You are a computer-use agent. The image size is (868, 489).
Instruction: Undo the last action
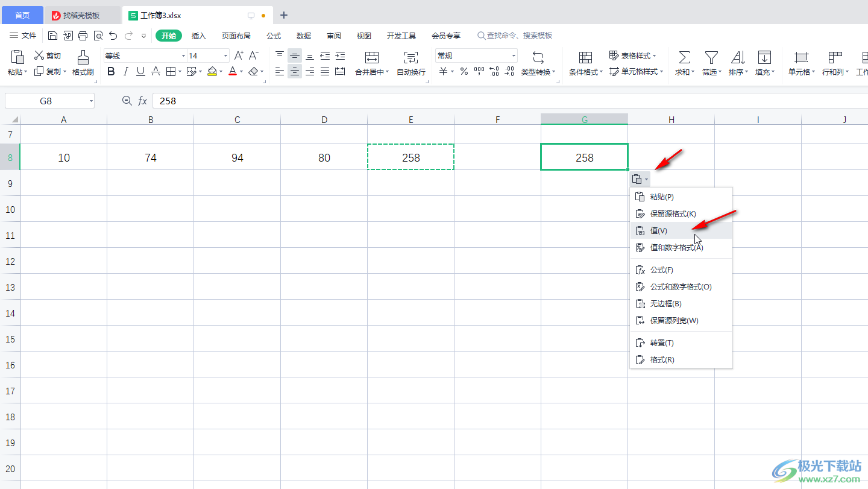pyautogui.click(x=113, y=36)
